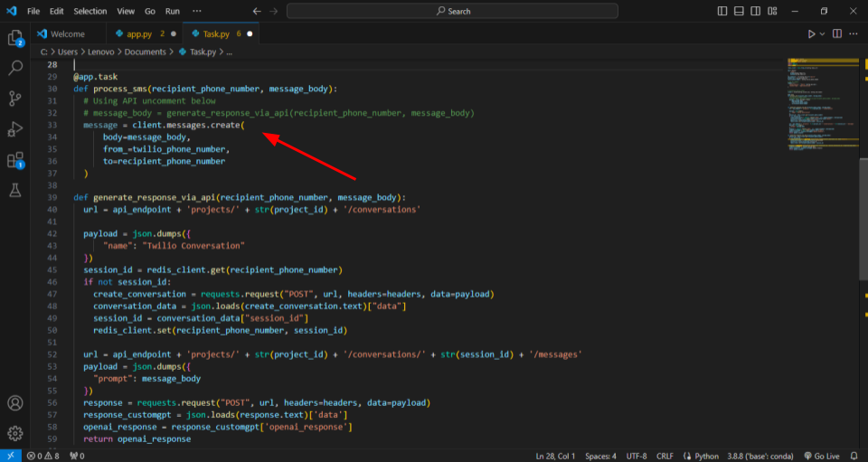Switch to the app.py tab

point(139,33)
